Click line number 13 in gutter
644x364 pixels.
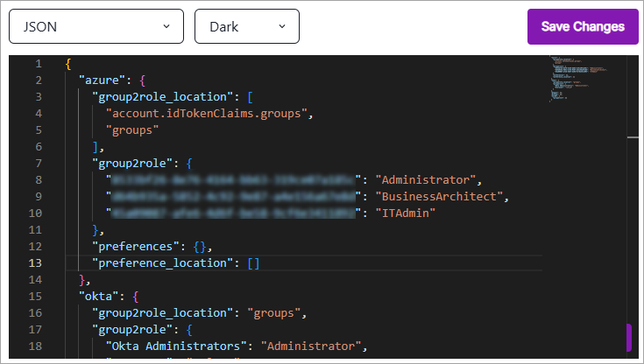click(37, 262)
